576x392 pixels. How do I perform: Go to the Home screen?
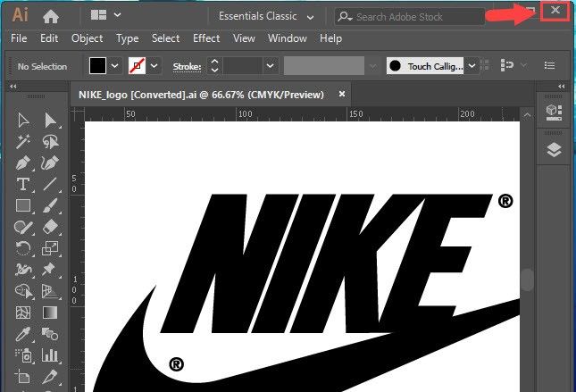click(51, 16)
